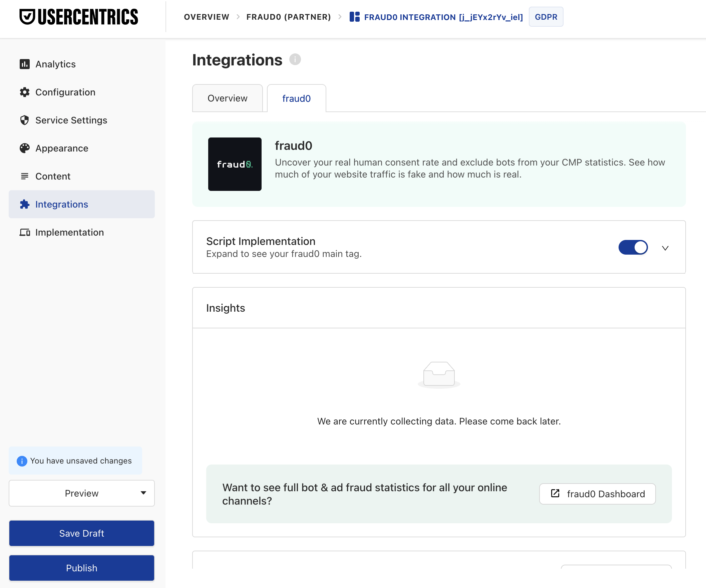This screenshot has height=588, width=706.
Task: Click the Save Draft button
Action: (x=81, y=533)
